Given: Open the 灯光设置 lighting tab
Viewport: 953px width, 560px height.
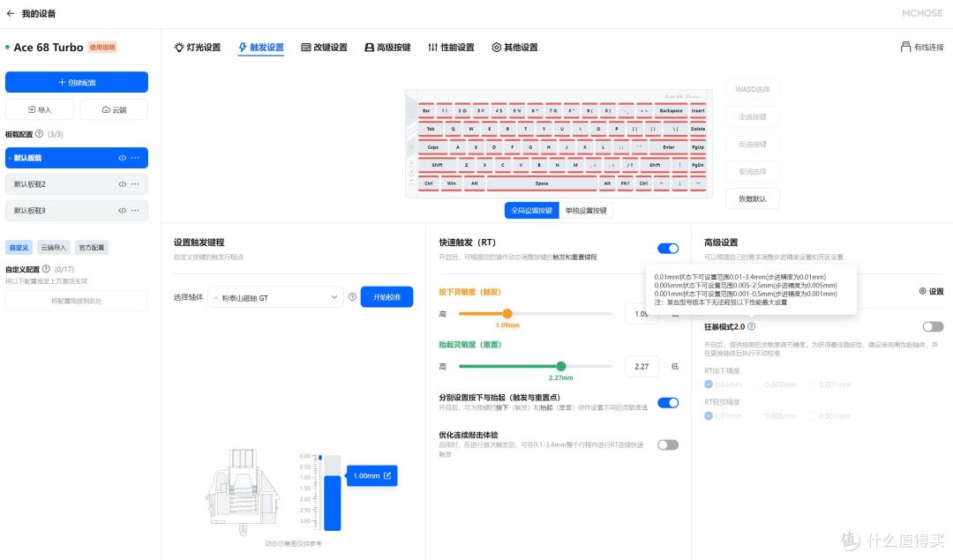Looking at the screenshot, I should [197, 48].
